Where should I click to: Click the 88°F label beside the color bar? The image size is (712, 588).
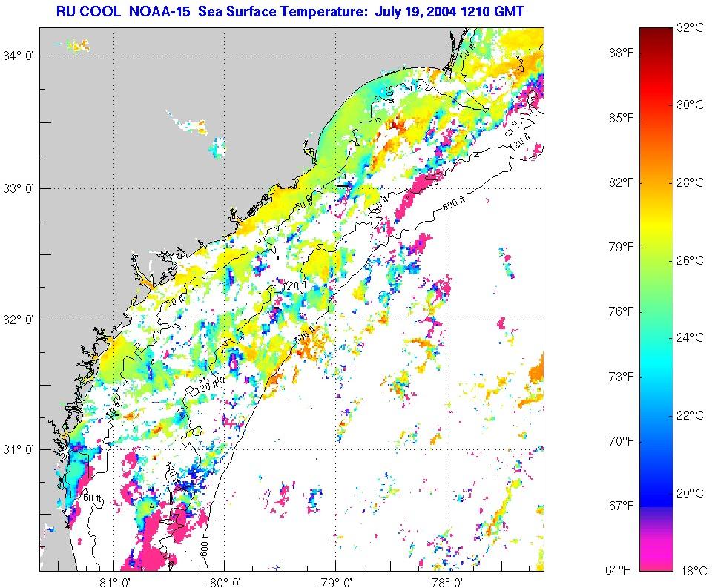622,53
